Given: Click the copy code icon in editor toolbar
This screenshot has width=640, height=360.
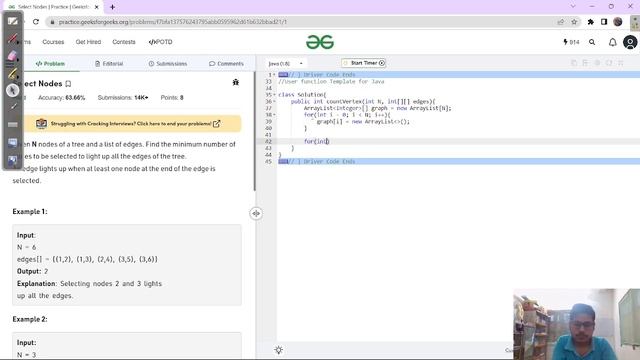Looking at the screenshot, I should (574, 63).
